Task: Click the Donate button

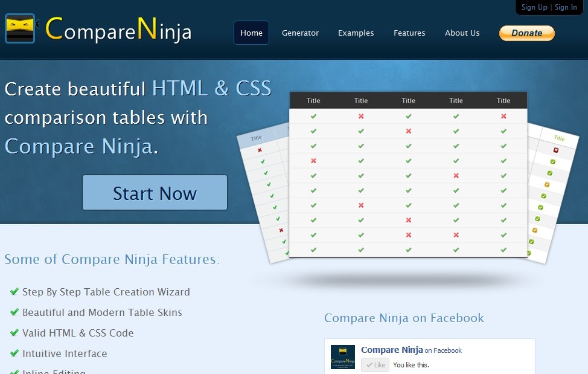Action: (x=526, y=33)
